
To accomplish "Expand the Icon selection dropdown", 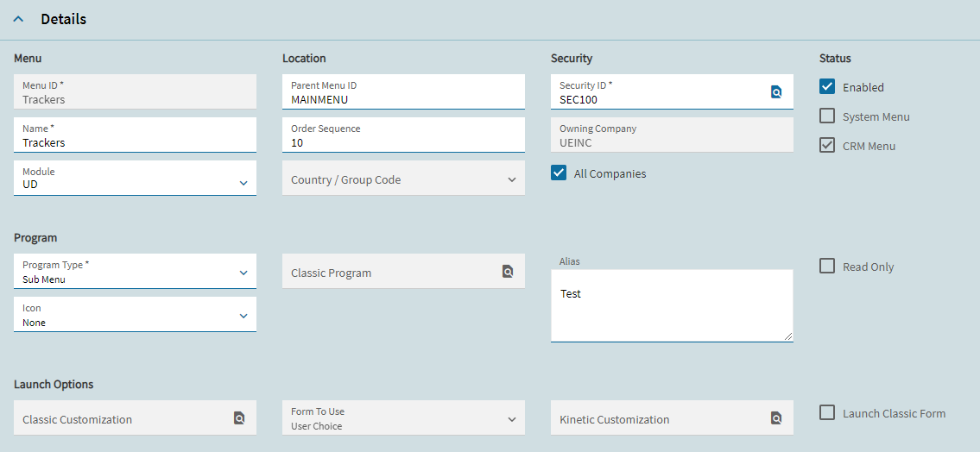I will (x=135, y=314).
